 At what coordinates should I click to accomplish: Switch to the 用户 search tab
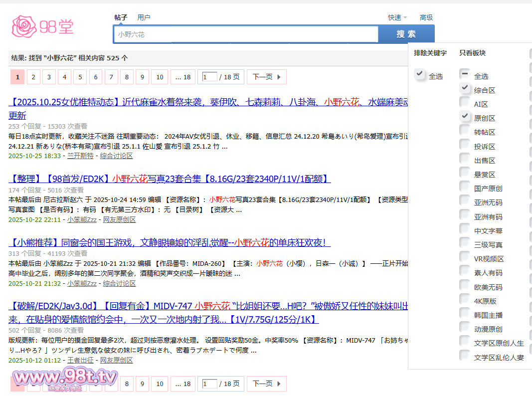[144, 17]
